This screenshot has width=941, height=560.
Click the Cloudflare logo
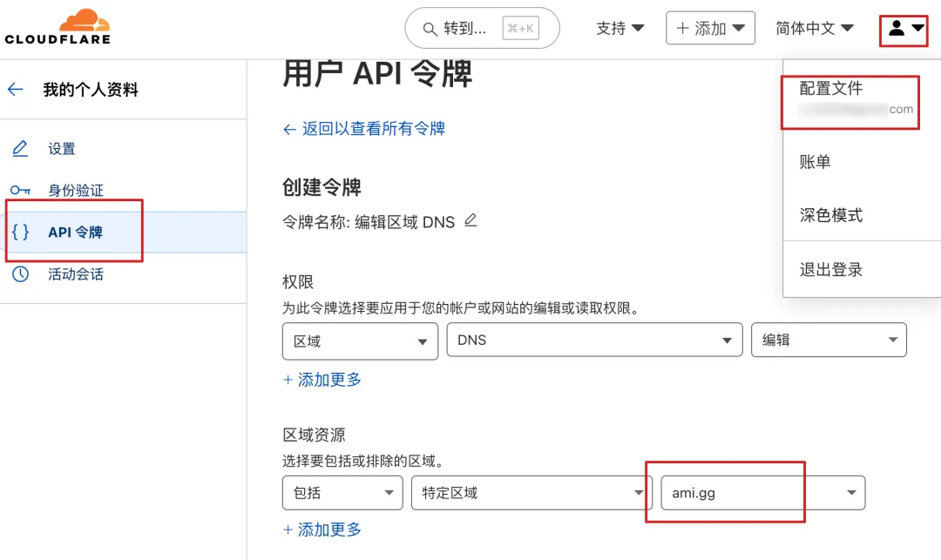coord(58,27)
